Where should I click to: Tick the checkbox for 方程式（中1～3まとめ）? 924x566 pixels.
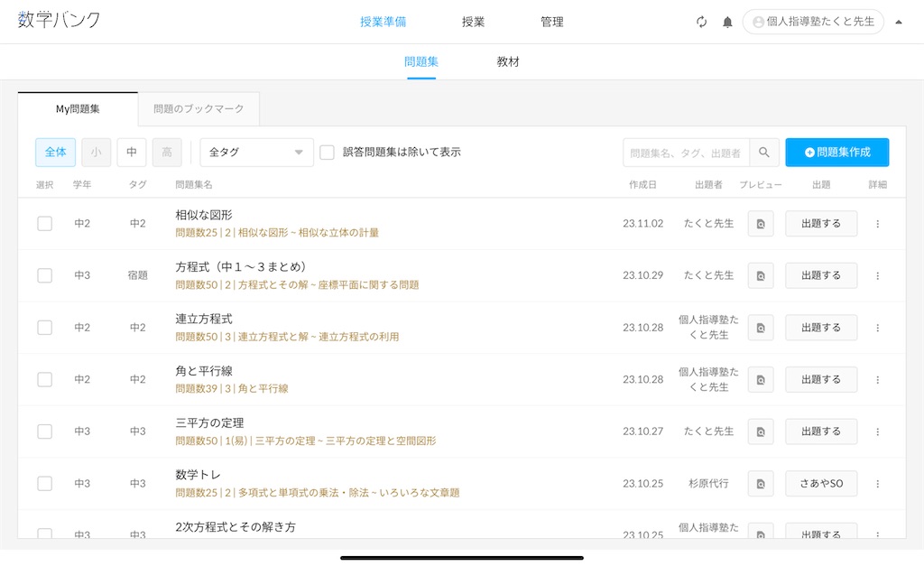(x=45, y=275)
